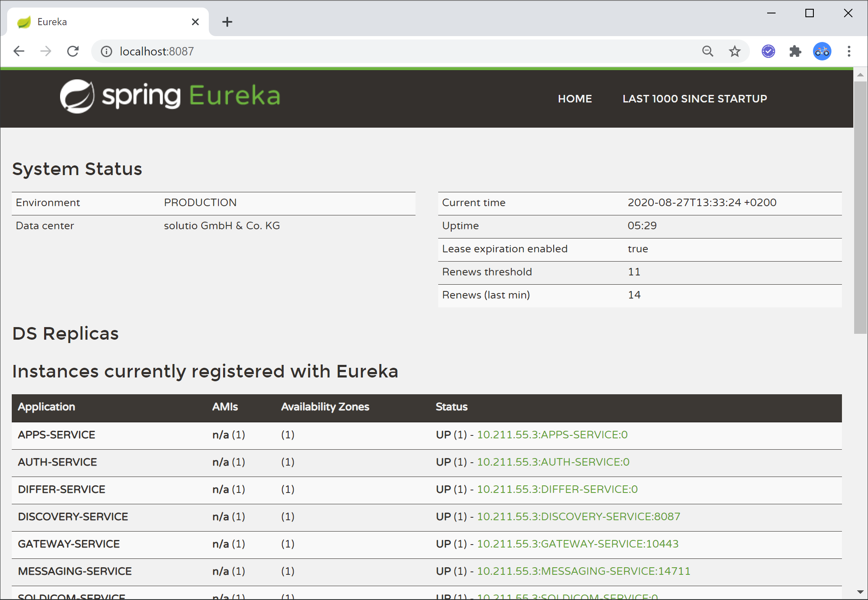Open the 10.211.55.3:DIFFER-SERVICE:0 instance link
868x600 pixels.
point(558,489)
